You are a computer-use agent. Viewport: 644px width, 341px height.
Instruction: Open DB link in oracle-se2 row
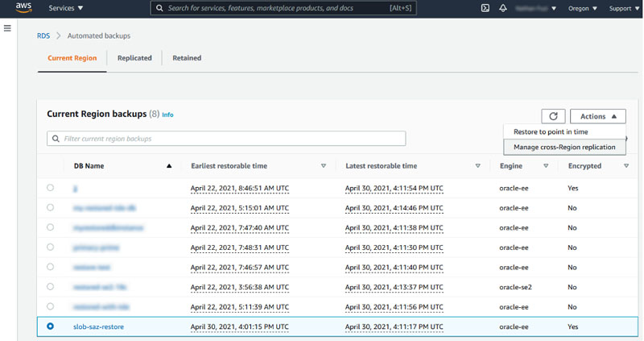[x=100, y=287]
